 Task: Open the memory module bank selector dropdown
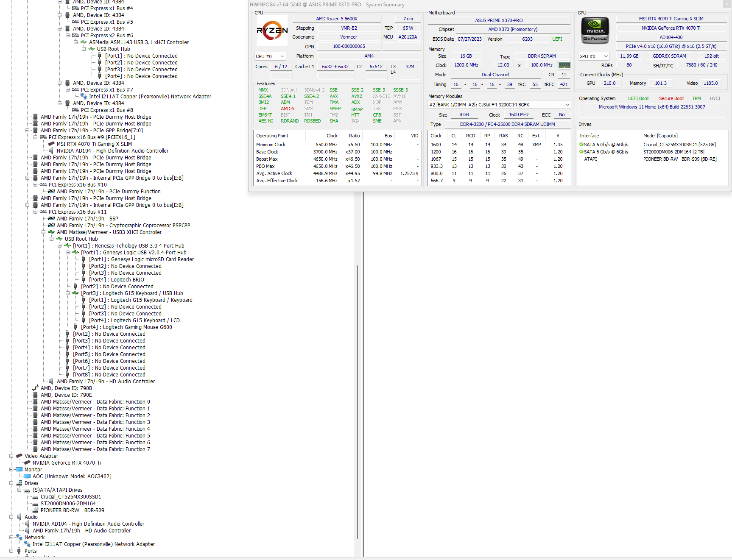tap(499, 105)
